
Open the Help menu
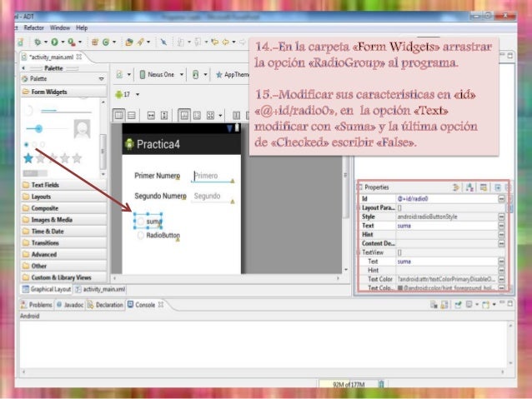pos(81,27)
